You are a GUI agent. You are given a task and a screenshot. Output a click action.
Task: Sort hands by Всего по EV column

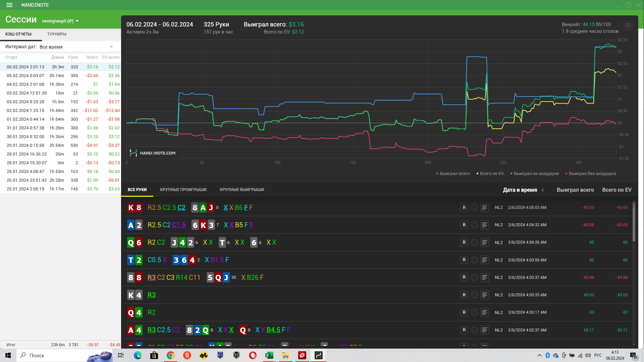point(616,190)
